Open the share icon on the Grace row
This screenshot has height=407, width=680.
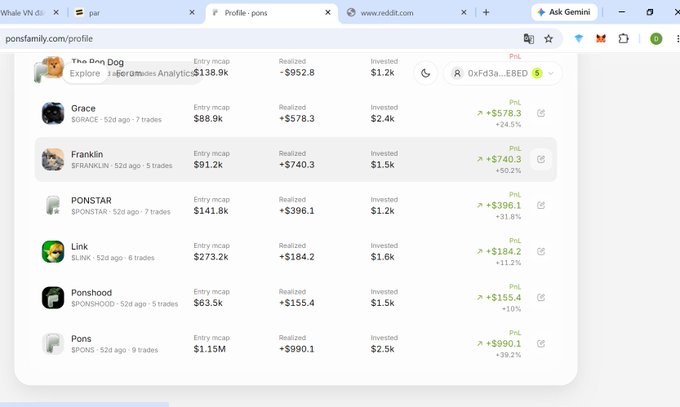541,113
